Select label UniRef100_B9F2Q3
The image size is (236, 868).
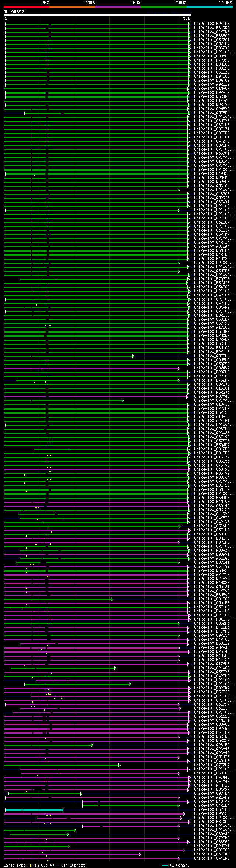[212, 76]
